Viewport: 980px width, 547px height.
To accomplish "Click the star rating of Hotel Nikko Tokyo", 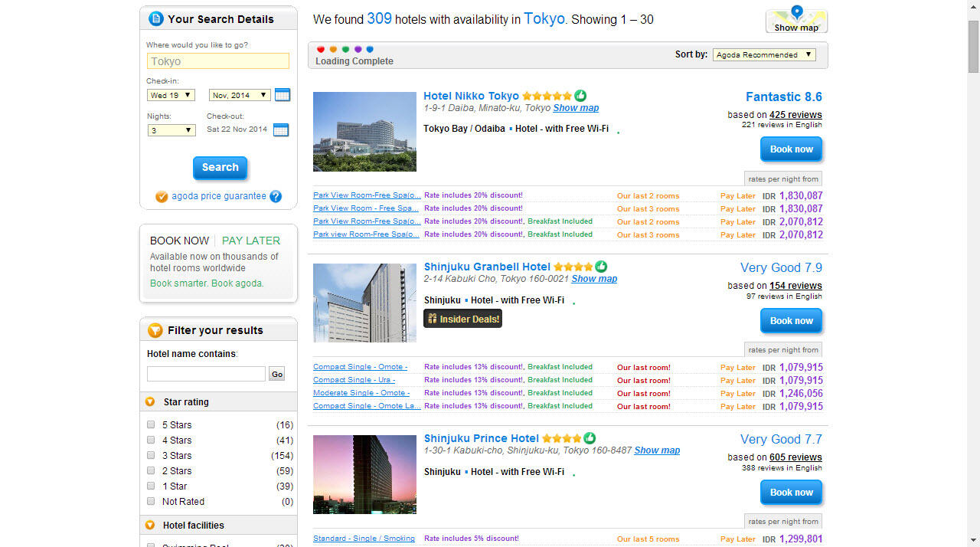I will pyautogui.click(x=547, y=97).
